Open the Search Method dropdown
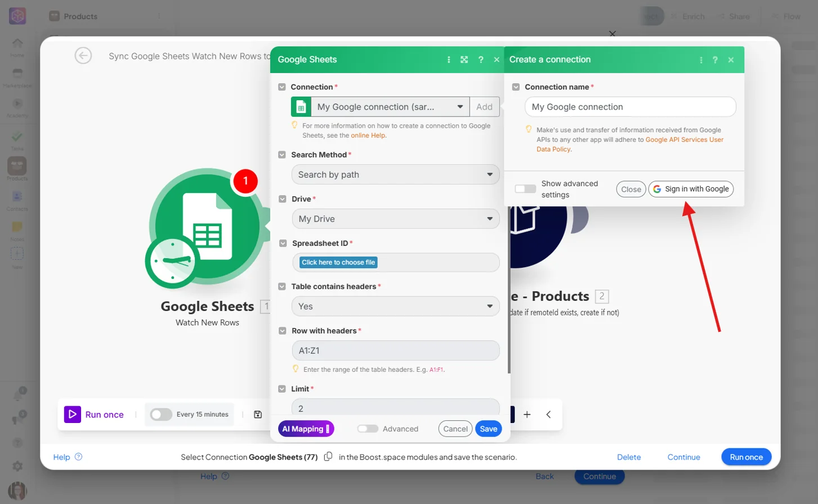 pyautogui.click(x=395, y=174)
